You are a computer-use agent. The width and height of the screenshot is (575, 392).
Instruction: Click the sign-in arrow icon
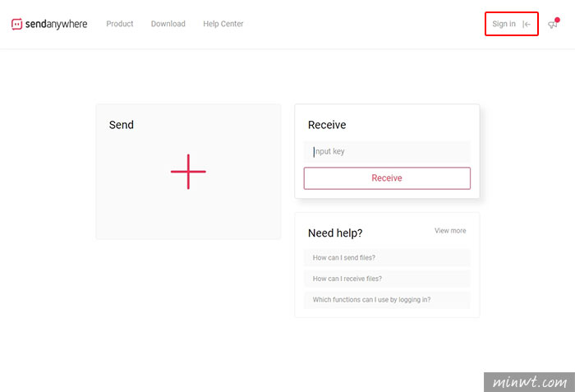(527, 24)
